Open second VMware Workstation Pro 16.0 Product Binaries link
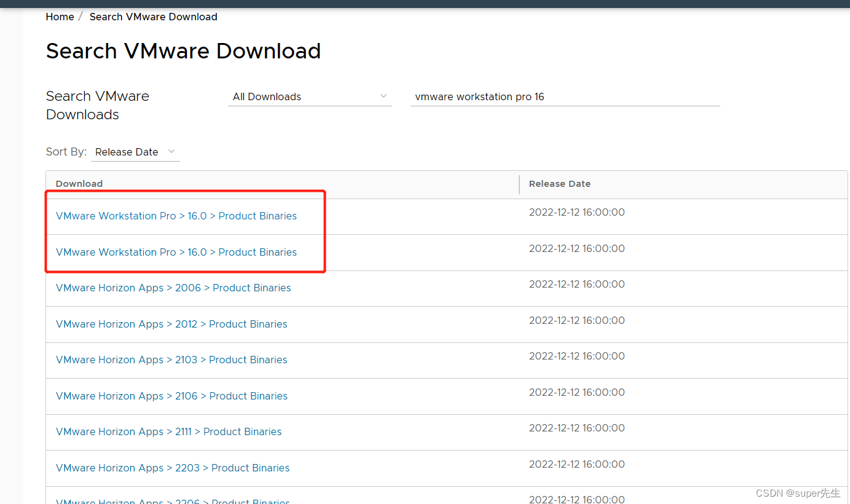Screen dimensions: 850x504 coord(176,252)
